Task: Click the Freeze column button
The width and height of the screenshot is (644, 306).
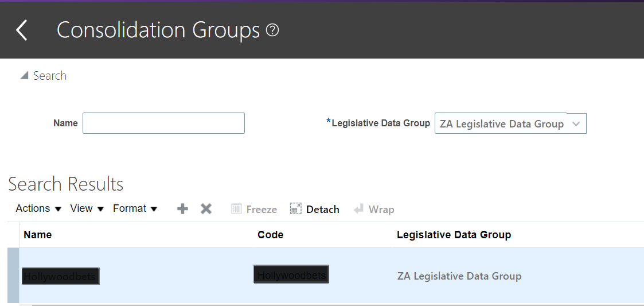Action: click(254, 210)
